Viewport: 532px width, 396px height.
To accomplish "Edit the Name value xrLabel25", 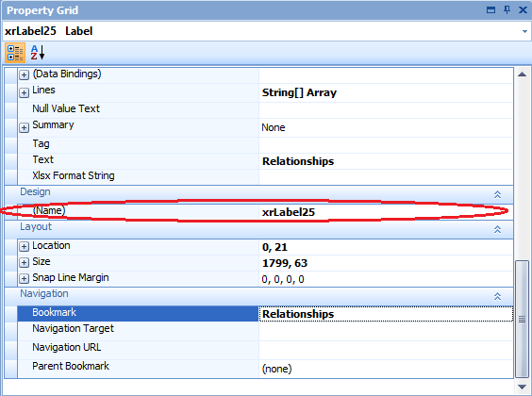I will [386, 212].
